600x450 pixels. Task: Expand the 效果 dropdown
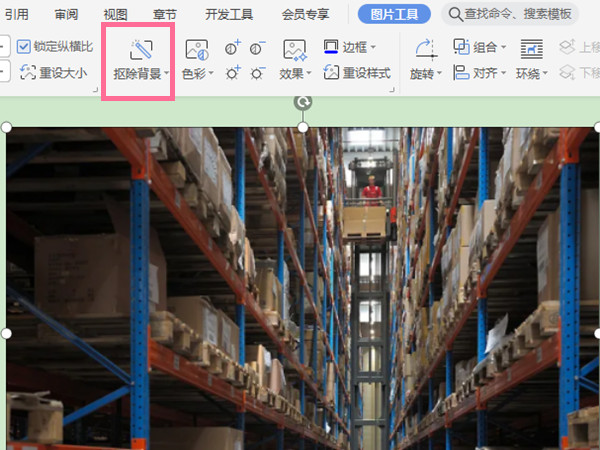tap(309, 73)
